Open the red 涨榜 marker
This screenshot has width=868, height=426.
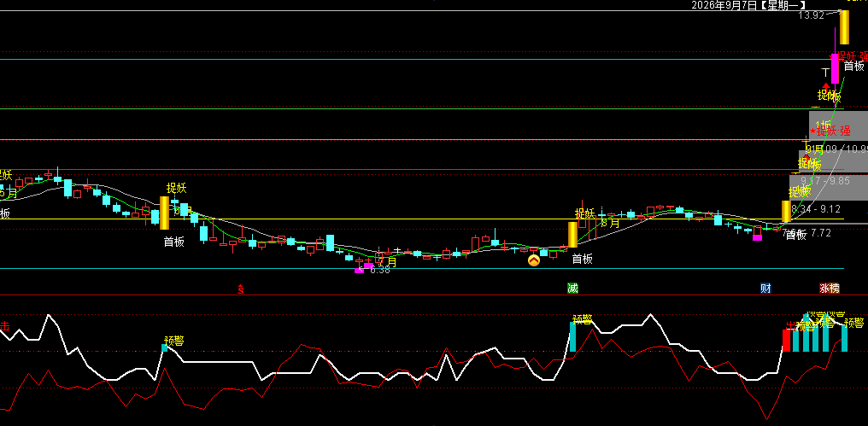[830, 288]
